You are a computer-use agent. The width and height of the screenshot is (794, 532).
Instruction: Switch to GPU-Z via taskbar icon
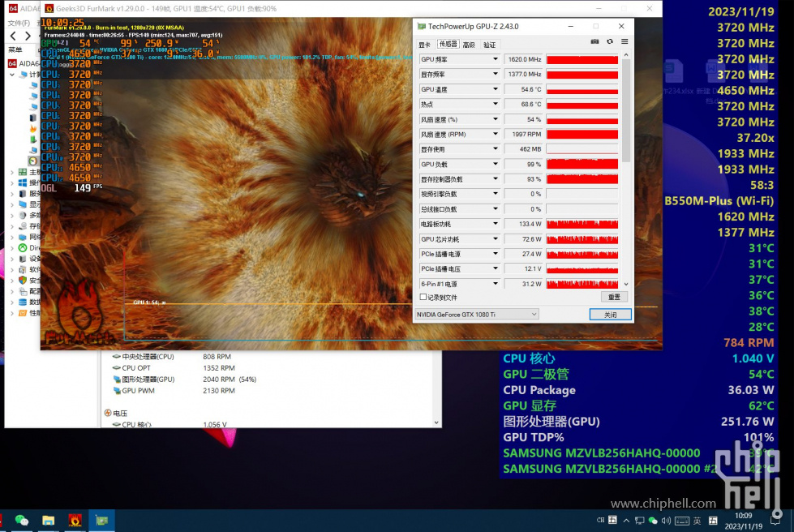[101, 521]
